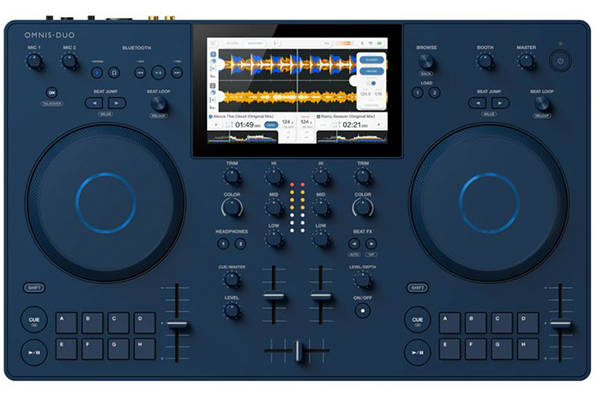
Task: Click right deck Beat Jump back arrow
Action: click(x=478, y=103)
